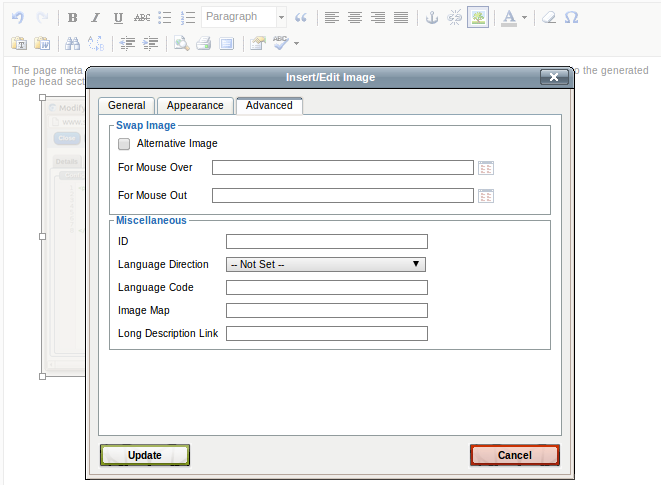
Task: Open browse icon for Mouse Out field
Action: 486,196
